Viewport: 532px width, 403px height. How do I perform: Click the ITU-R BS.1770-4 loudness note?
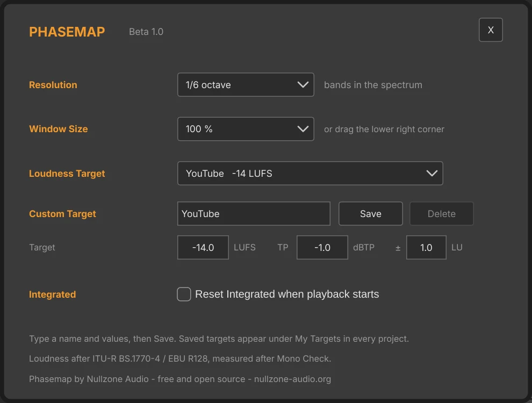180,358
